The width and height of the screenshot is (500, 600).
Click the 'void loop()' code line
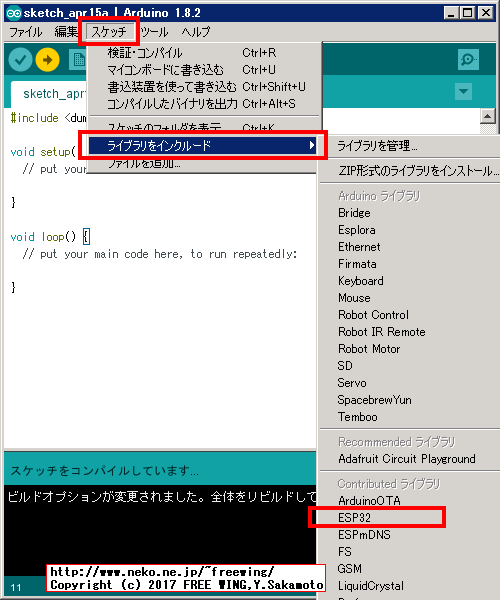pyautogui.click(x=50, y=237)
